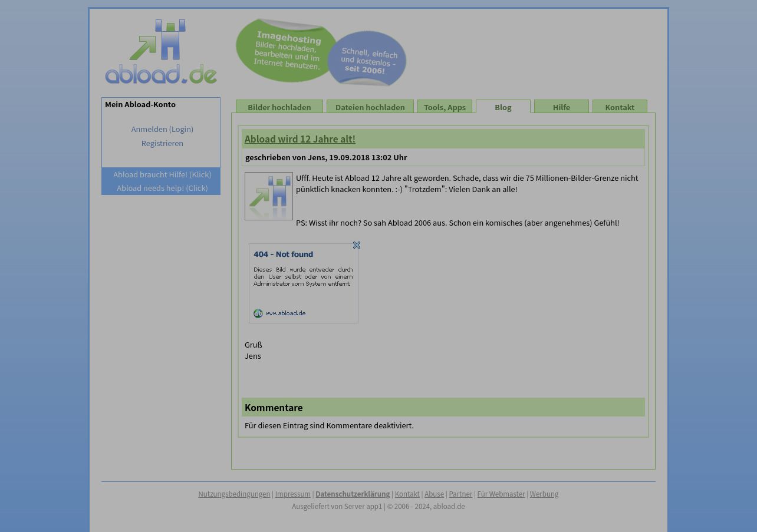Screen dimensions: 757x532
Task: Open the Kontakt tab
Action: coord(620,107)
